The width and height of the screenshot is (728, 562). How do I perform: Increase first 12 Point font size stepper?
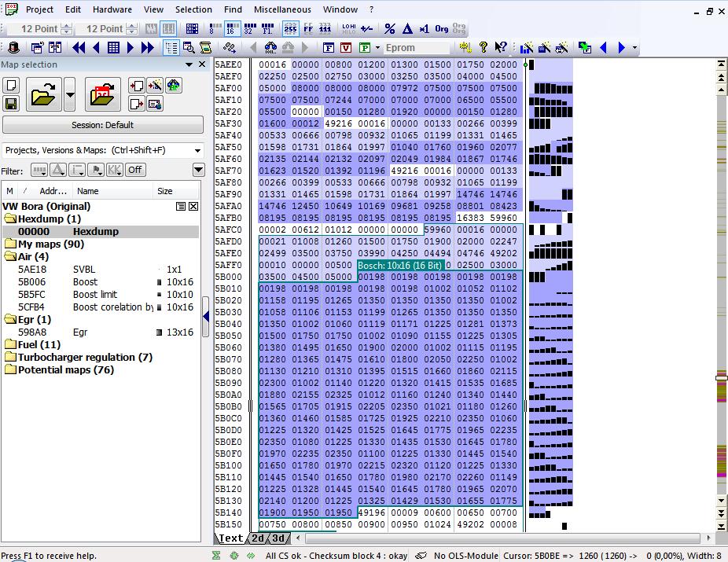(67, 25)
